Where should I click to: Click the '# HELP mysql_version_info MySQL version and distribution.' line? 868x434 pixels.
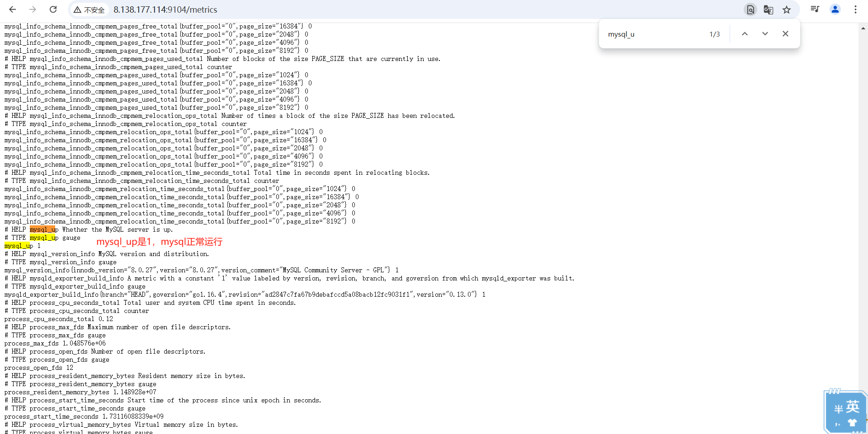pos(107,254)
